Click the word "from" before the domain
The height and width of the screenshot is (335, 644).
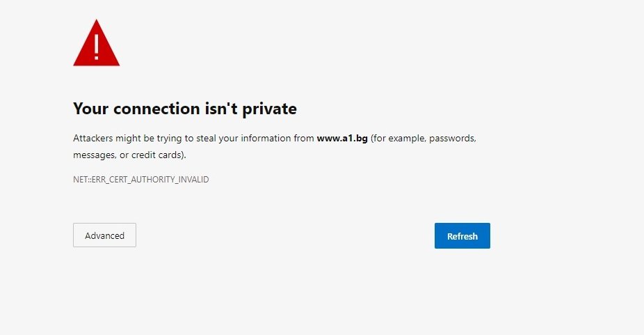coord(304,139)
